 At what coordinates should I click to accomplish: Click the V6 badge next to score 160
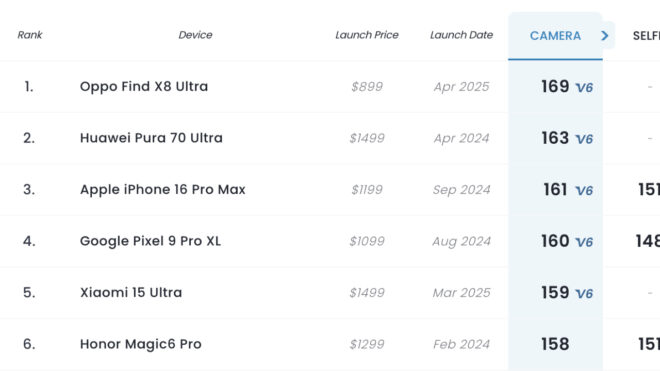click(x=584, y=242)
